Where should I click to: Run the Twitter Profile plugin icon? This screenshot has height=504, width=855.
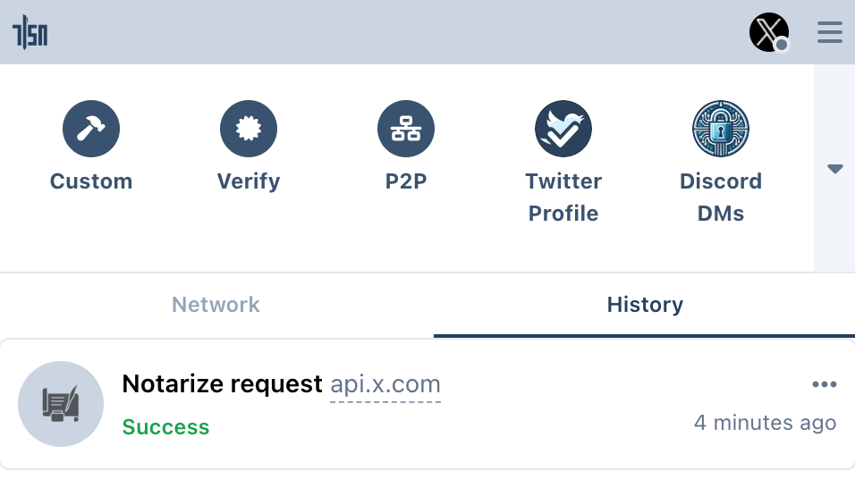[x=563, y=129]
